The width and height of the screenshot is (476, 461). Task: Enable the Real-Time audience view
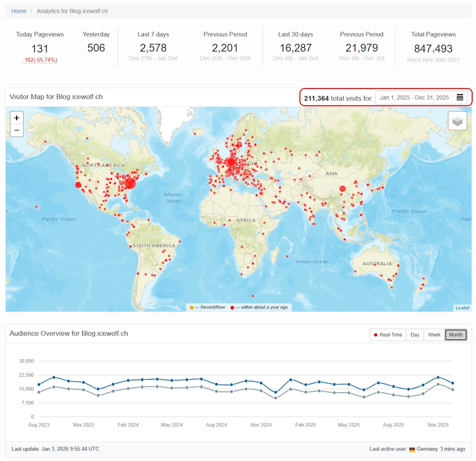388,335
